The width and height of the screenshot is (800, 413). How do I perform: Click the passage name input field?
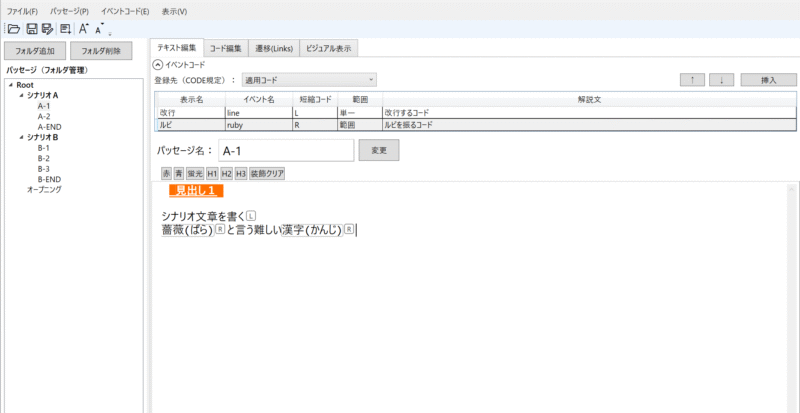pyautogui.click(x=286, y=150)
